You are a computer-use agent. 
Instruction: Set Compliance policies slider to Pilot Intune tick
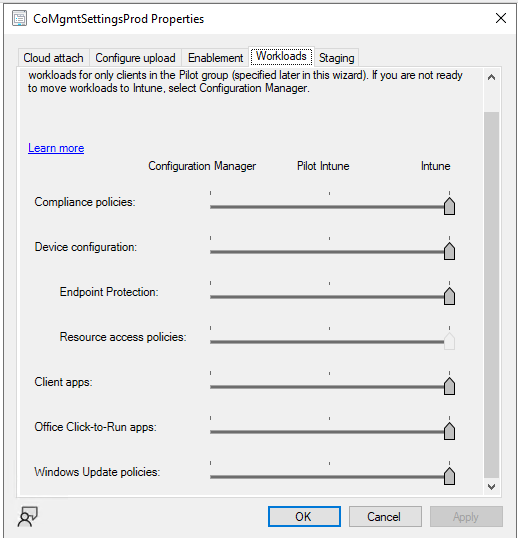(x=329, y=207)
